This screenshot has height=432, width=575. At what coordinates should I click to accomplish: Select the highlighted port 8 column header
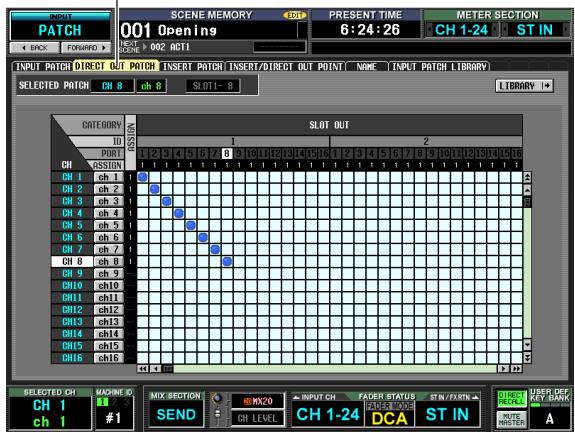(x=227, y=153)
